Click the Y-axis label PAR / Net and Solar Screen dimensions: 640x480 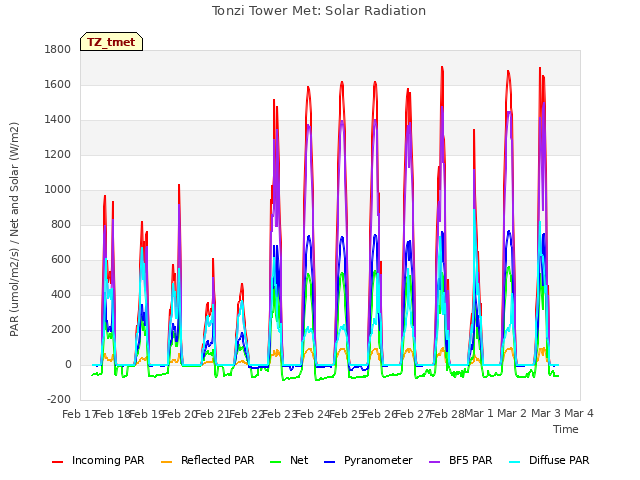tap(14, 229)
